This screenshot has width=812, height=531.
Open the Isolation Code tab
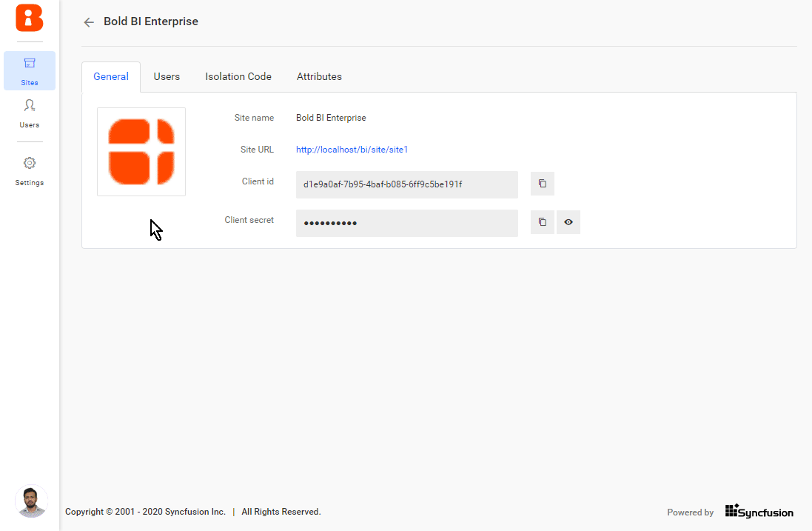238,76
